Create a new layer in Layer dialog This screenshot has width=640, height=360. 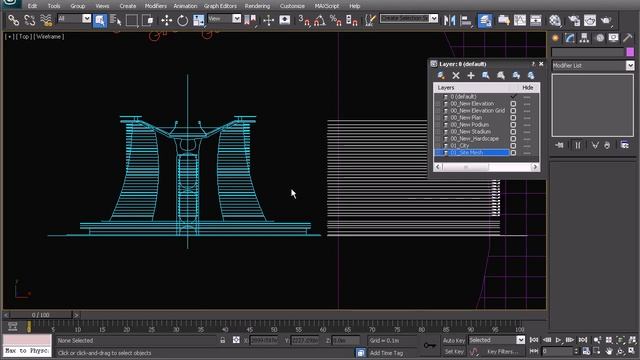click(441, 76)
